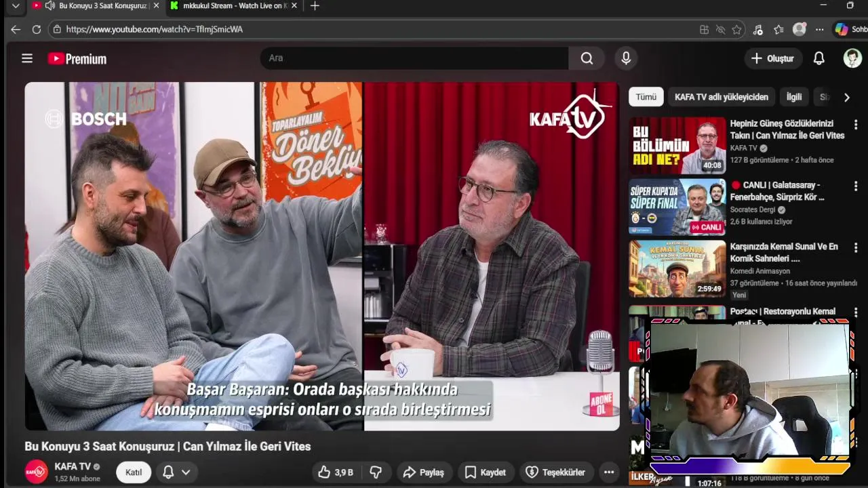Click KAFA TV watermark in video

pos(570,115)
